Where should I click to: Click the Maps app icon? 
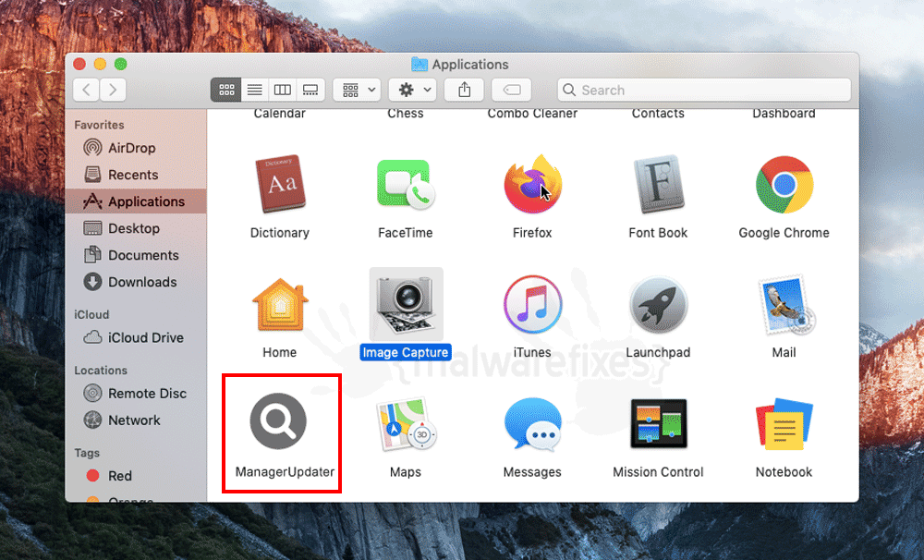406,423
